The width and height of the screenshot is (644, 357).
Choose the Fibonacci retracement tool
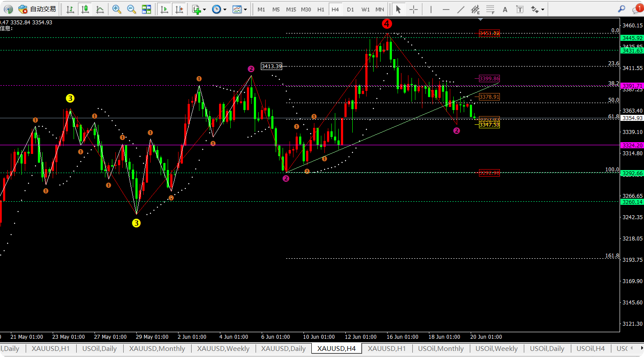point(490,9)
